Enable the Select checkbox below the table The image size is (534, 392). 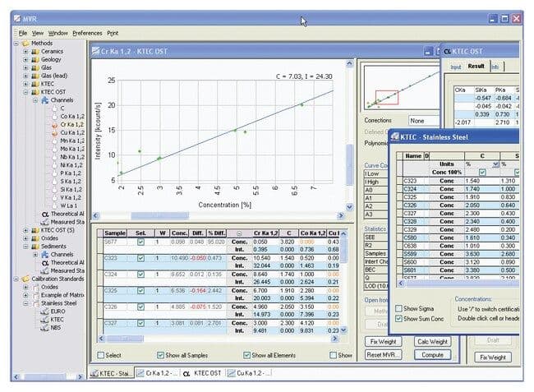tap(100, 355)
